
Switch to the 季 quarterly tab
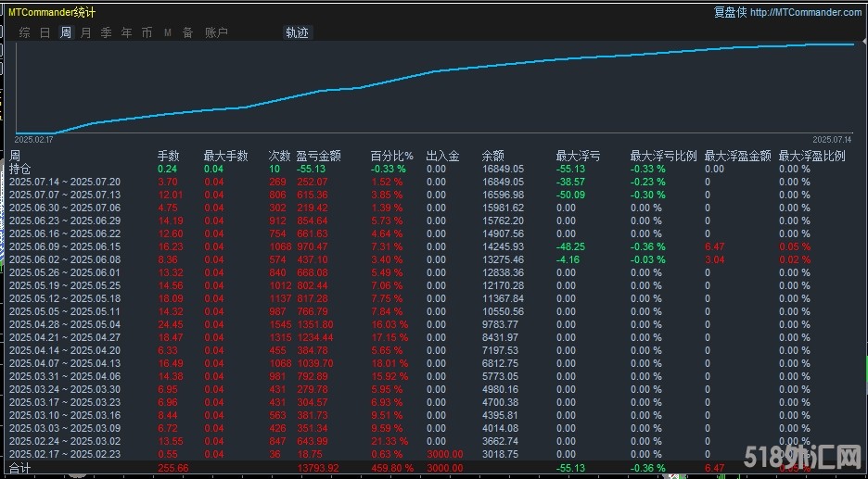point(107,32)
